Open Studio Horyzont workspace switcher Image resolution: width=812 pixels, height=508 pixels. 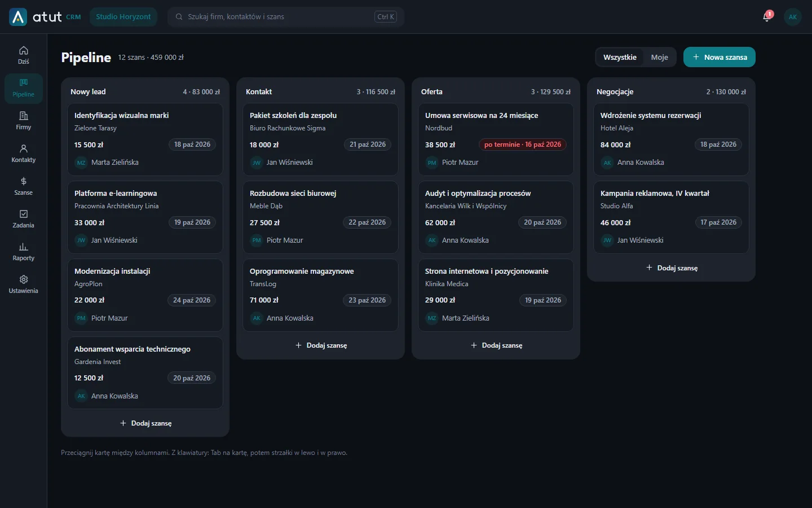pos(123,17)
